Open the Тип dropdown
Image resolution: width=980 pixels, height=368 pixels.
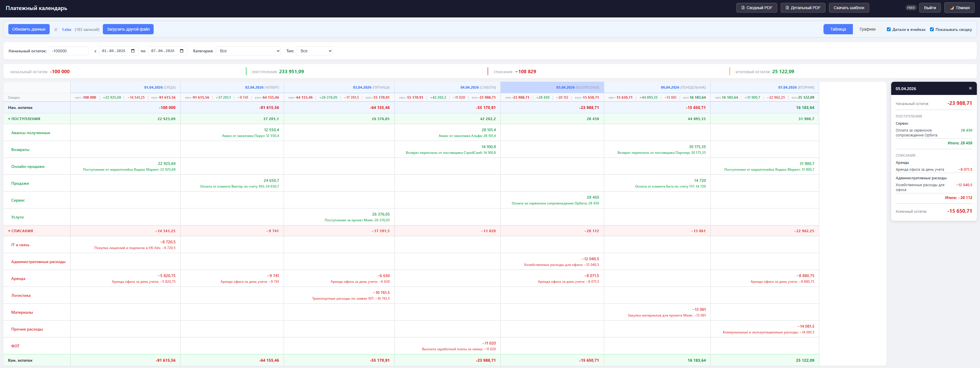(x=314, y=51)
